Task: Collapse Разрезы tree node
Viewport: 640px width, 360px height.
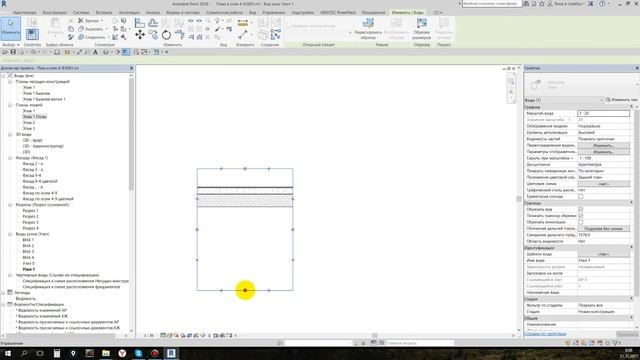Action: click(x=10, y=204)
